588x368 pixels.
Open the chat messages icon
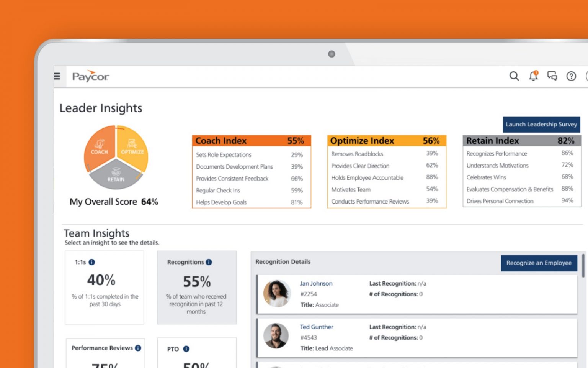(552, 76)
